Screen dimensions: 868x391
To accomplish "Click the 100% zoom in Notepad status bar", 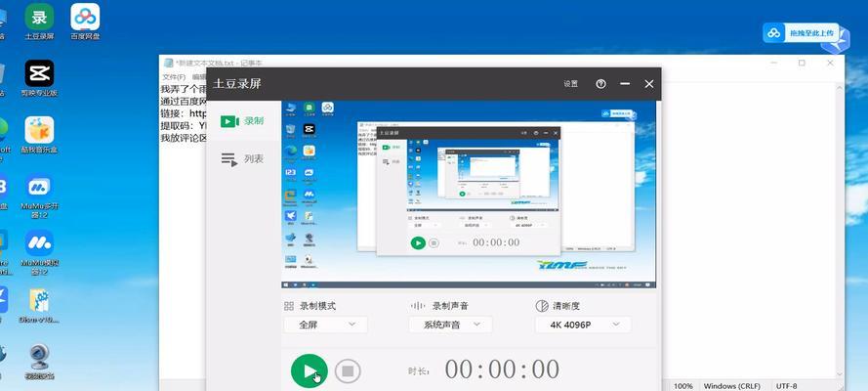I will [683, 386].
